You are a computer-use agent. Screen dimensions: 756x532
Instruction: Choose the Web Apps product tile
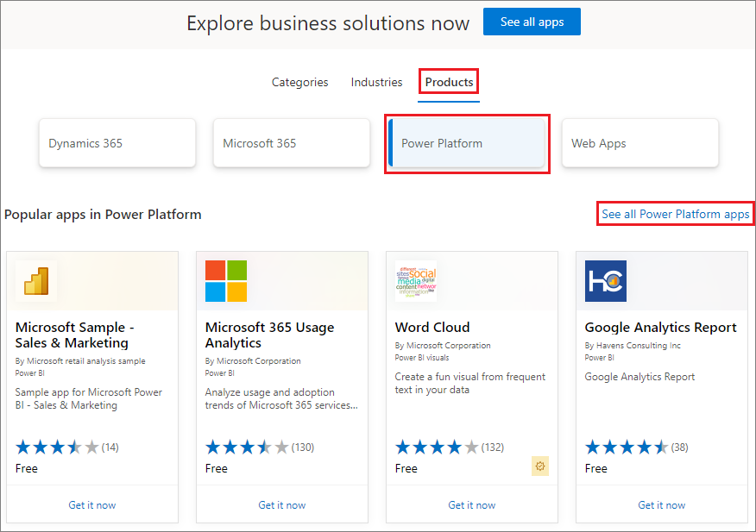point(640,143)
